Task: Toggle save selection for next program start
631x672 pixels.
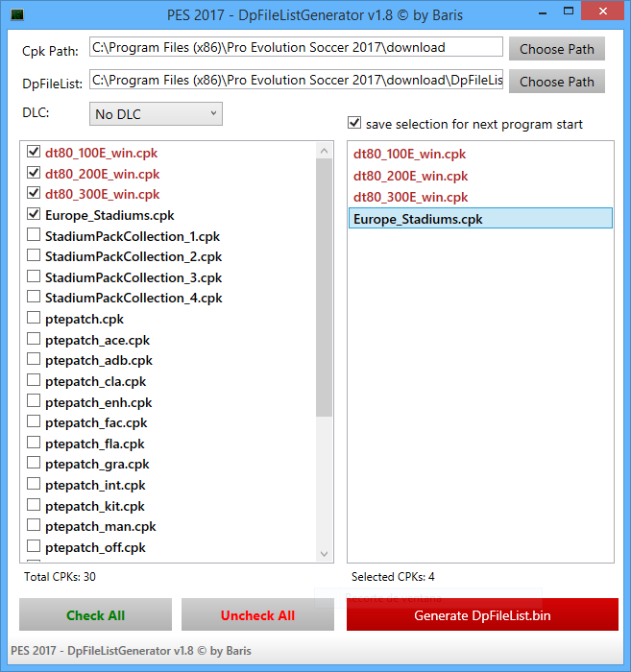Action: tap(354, 123)
